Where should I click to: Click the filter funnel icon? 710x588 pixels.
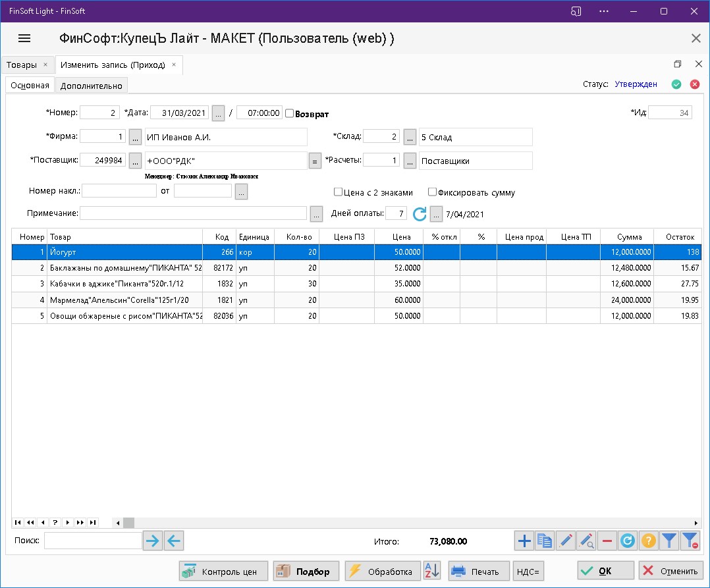[x=669, y=541]
